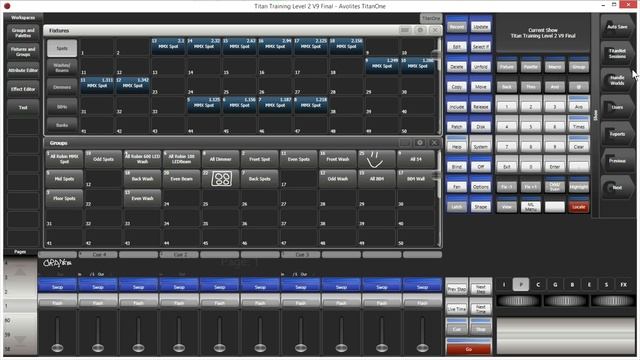Select MMX Spot fixture number 5

204,105
